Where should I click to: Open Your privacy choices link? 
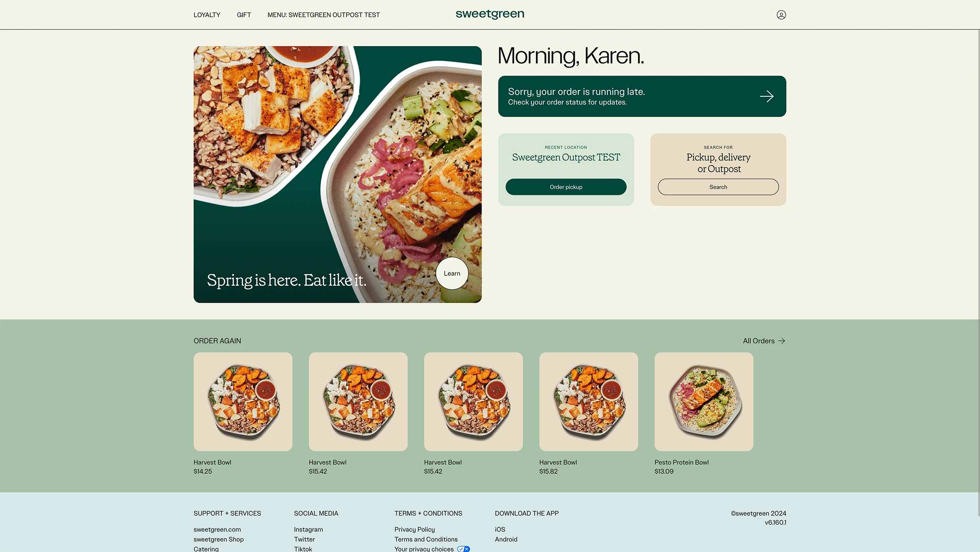pos(424,549)
